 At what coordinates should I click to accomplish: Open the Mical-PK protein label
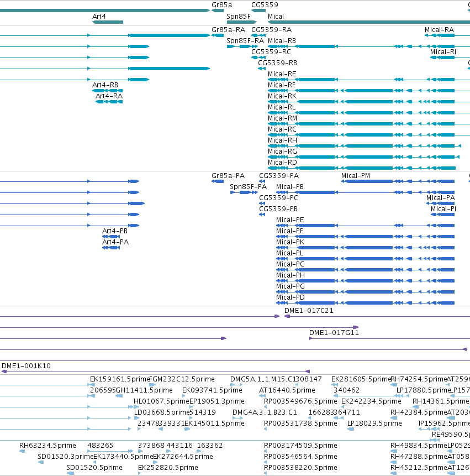click(291, 242)
